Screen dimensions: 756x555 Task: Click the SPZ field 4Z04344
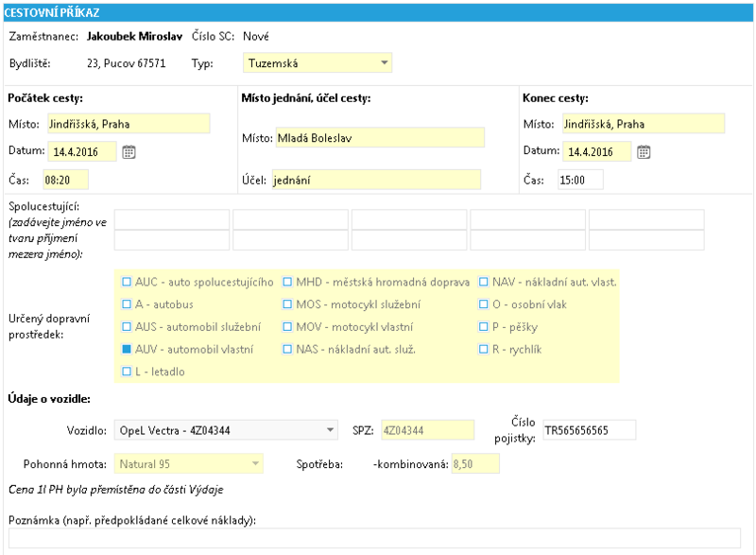(x=428, y=430)
